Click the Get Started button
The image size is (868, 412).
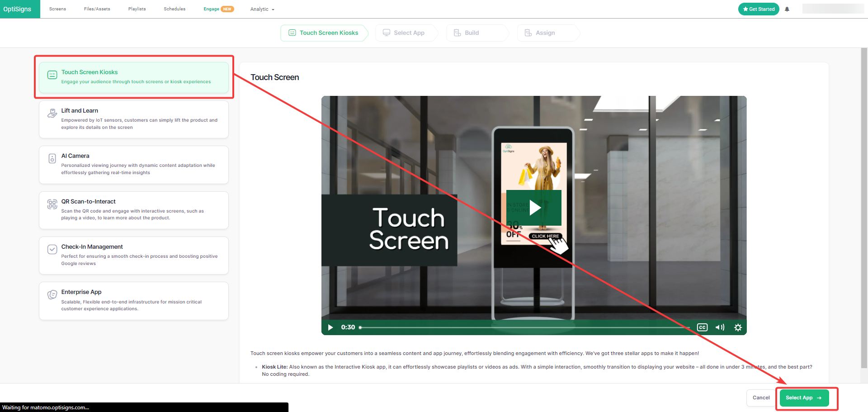(x=759, y=9)
